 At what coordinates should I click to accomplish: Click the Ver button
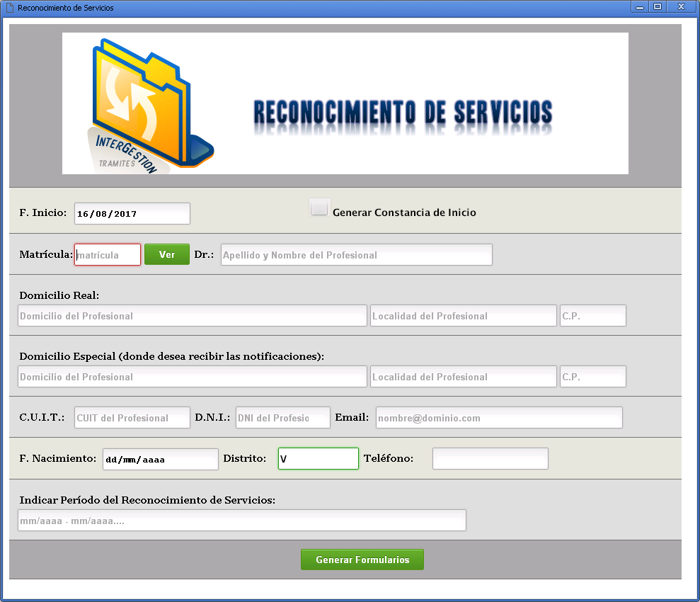pos(167,254)
